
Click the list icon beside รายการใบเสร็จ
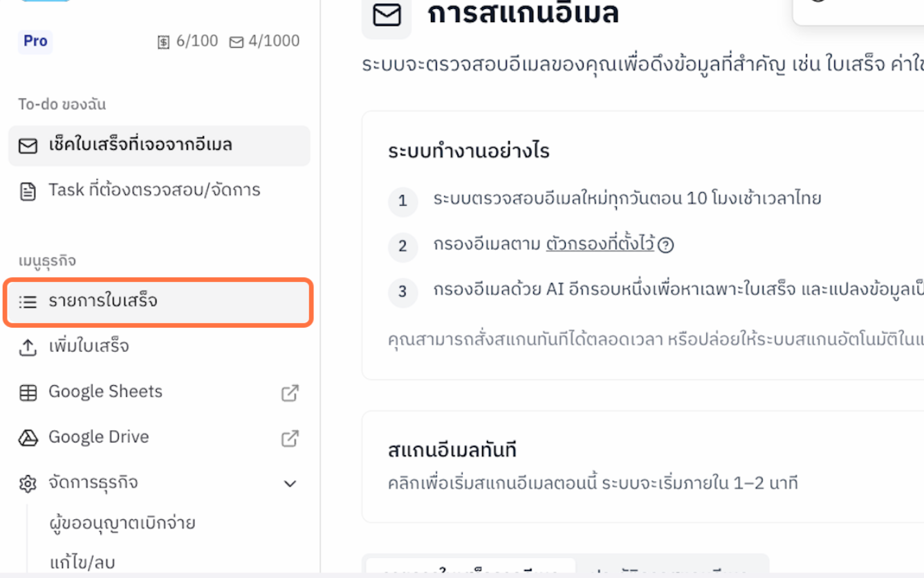pyautogui.click(x=28, y=301)
